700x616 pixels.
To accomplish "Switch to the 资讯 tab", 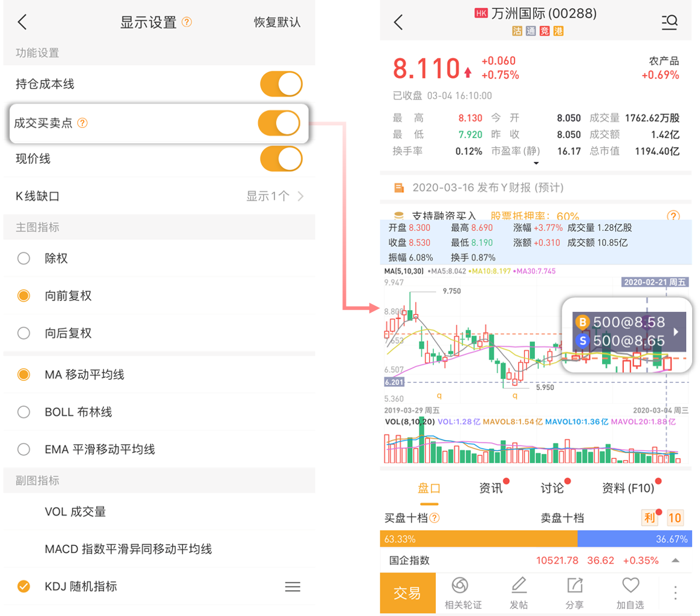I will click(x=491, y=488).
